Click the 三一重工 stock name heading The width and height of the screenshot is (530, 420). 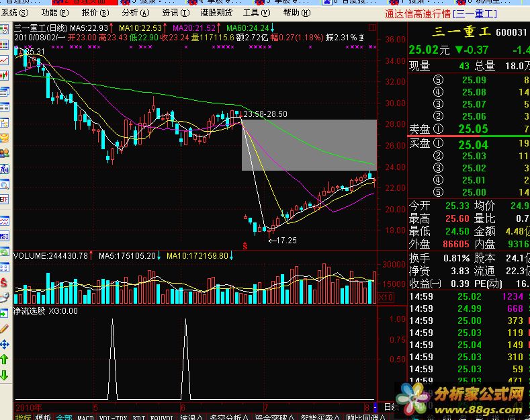pos(461,32)
